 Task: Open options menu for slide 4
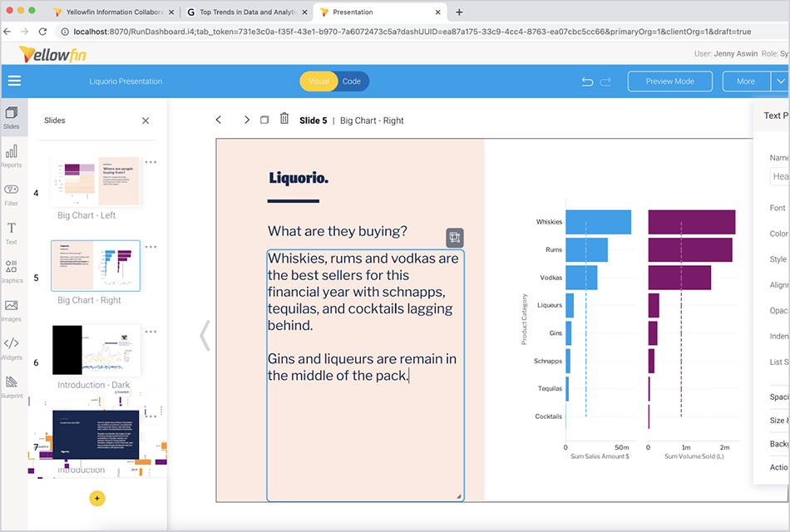click(x=151, y=162)
